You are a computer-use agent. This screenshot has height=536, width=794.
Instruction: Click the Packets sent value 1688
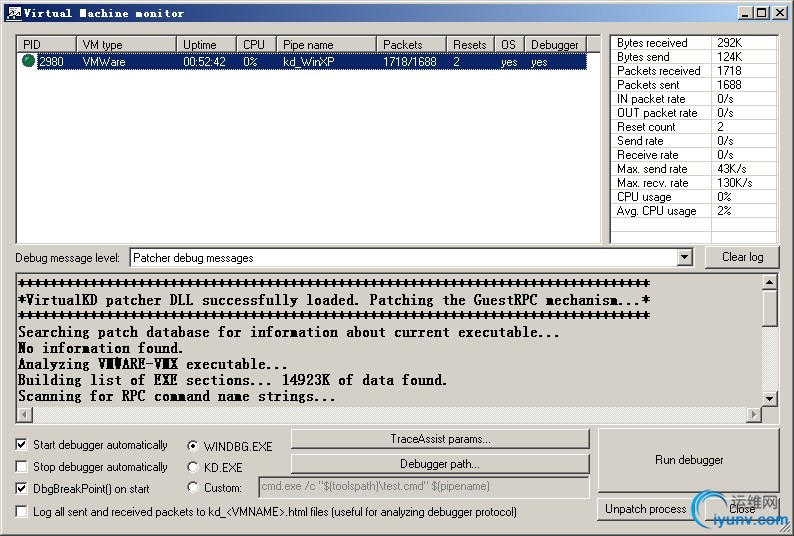[x=729, y=85]
